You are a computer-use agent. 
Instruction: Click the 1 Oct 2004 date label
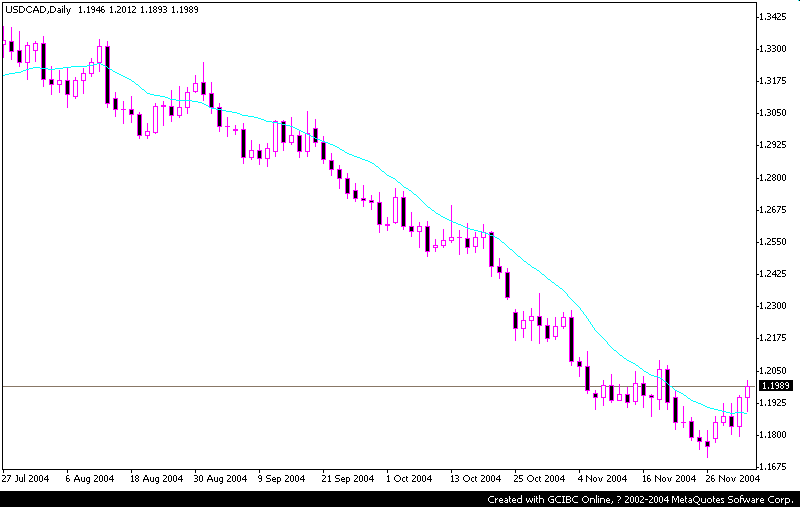coord(409,479)
